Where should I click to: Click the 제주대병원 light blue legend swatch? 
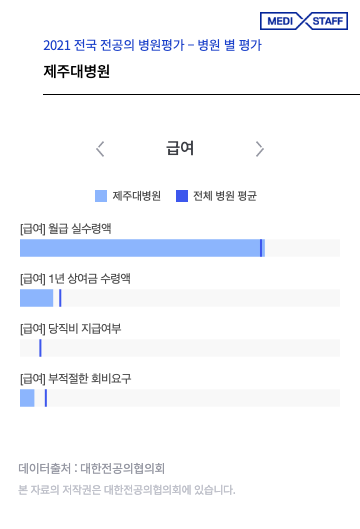[x=101, y=196]
